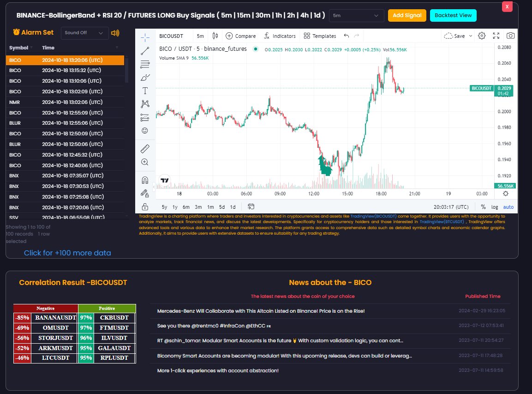The height and width of the screenshot is (394, 532).
Task: Toggle stay in drawing mode pencil-lock
Action: (x=145, y=193)
